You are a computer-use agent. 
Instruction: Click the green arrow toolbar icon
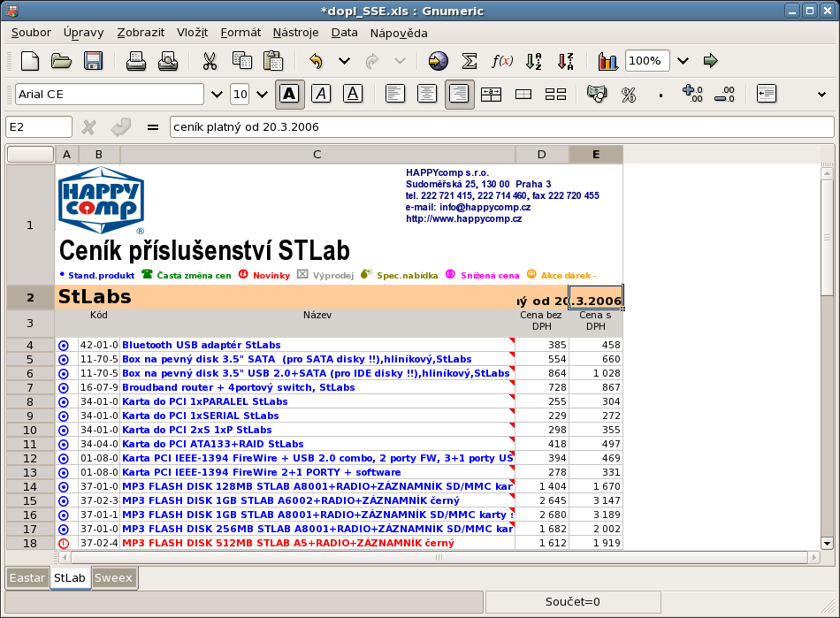pyautogui.click(x=711, y=61)
